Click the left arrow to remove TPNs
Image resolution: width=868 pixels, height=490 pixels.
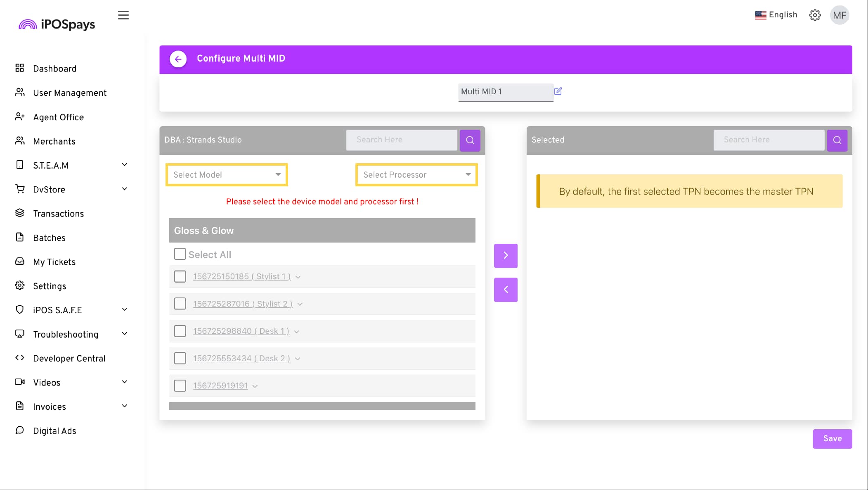pyautogui.click(x=506, y=290)
